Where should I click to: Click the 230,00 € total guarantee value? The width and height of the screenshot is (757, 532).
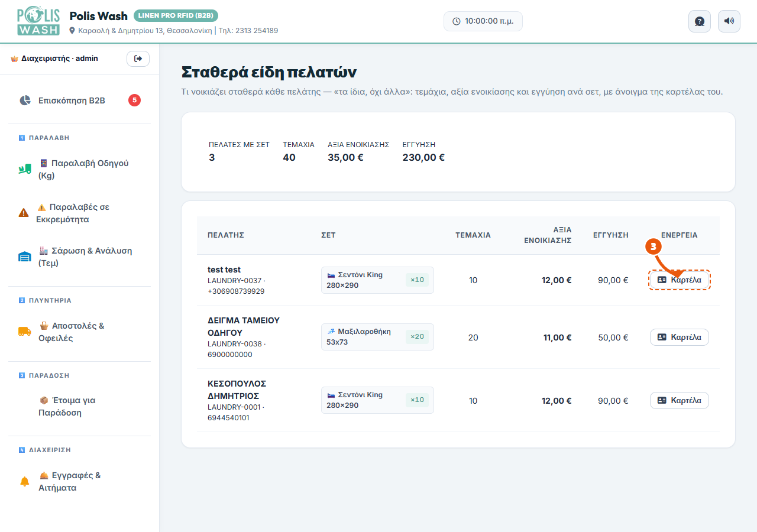(423, 157)
